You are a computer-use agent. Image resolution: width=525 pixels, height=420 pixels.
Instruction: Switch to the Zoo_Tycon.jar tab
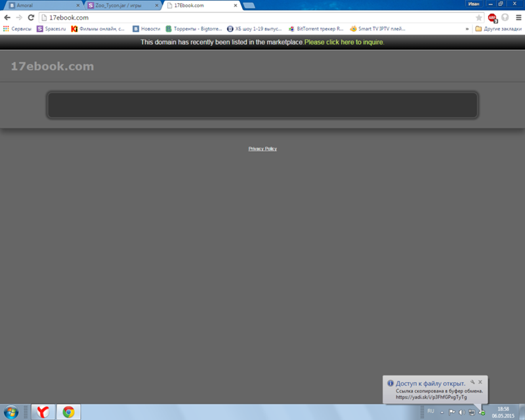pos(121,5)
